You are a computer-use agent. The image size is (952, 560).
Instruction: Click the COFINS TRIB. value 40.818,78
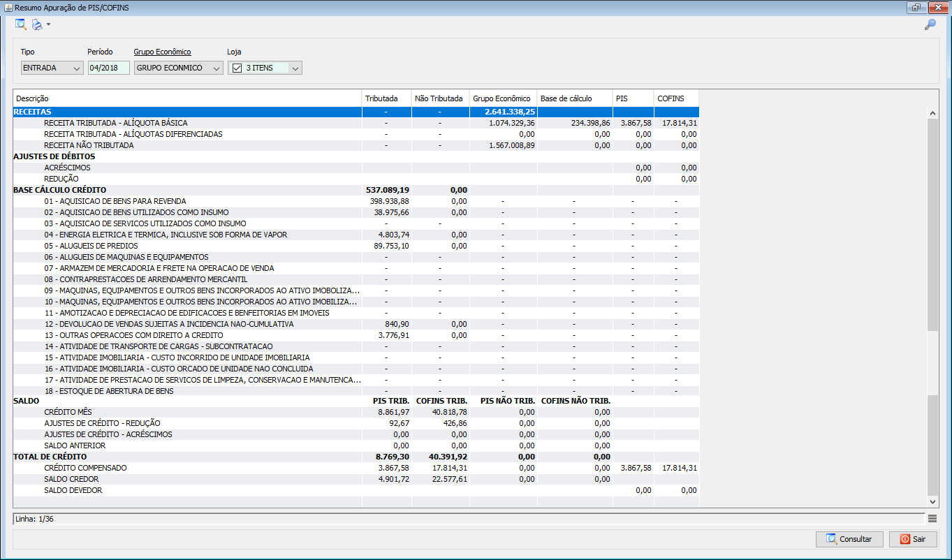[x=451, y=412]
